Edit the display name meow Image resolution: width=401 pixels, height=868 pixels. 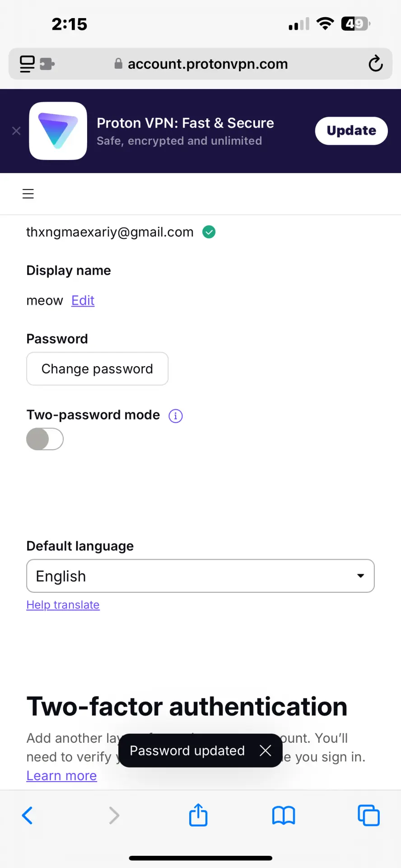pos(83,301)
